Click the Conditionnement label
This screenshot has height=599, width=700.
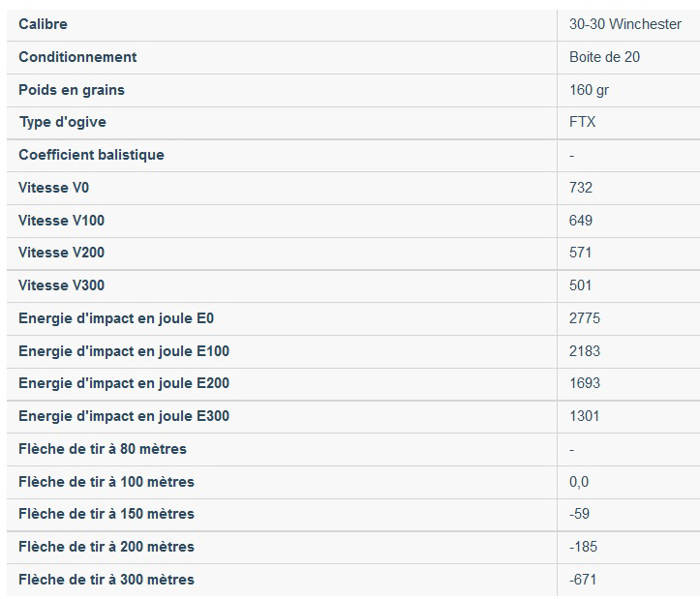[77, 57]
